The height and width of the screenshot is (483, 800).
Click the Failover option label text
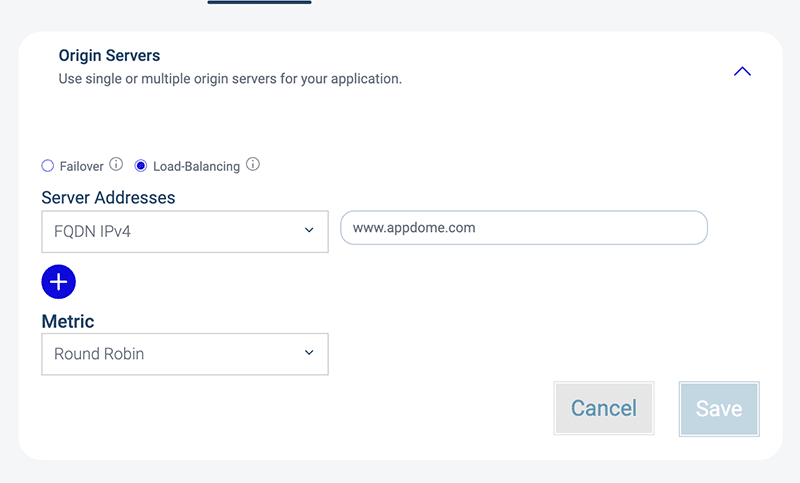(82, 166)
